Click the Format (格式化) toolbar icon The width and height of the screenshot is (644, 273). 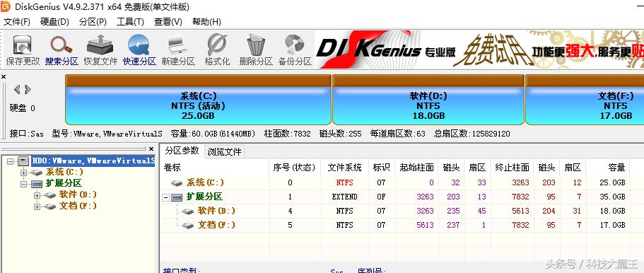tap(217, 50)
